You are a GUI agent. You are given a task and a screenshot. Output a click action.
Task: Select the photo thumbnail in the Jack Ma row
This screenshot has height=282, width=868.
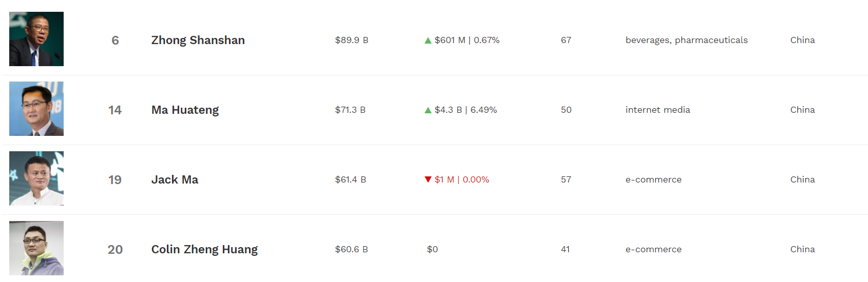[x=36, y=178]
